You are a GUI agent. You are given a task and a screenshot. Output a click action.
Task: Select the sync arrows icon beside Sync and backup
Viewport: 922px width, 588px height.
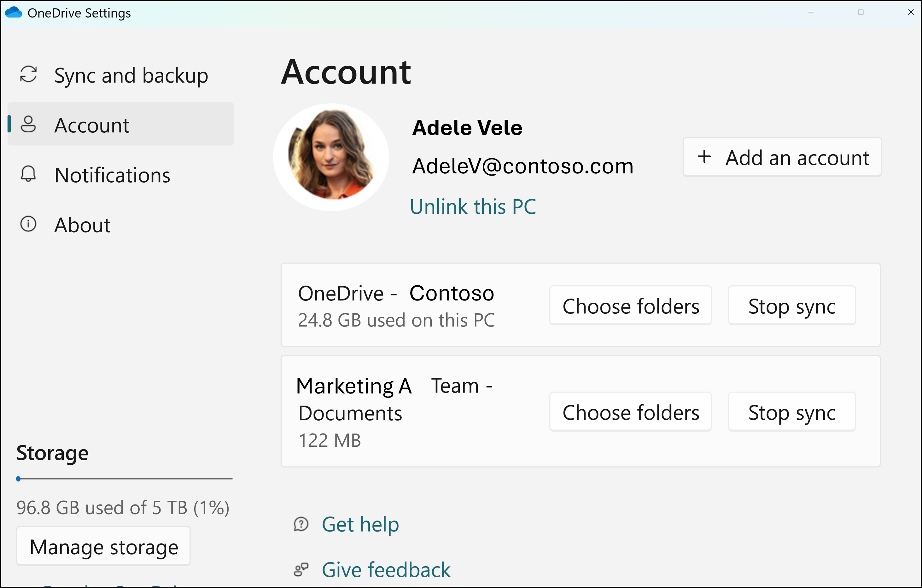click(28, 75)
